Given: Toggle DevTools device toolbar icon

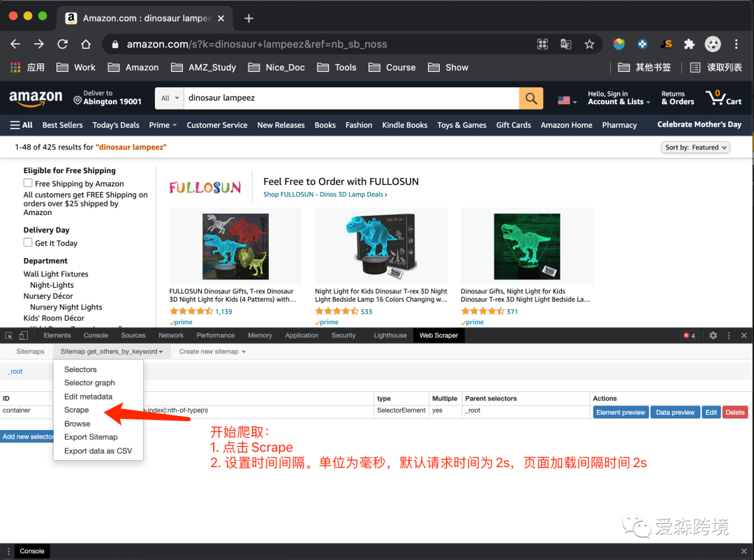Looking at the screenshot, I should [23, 335].
